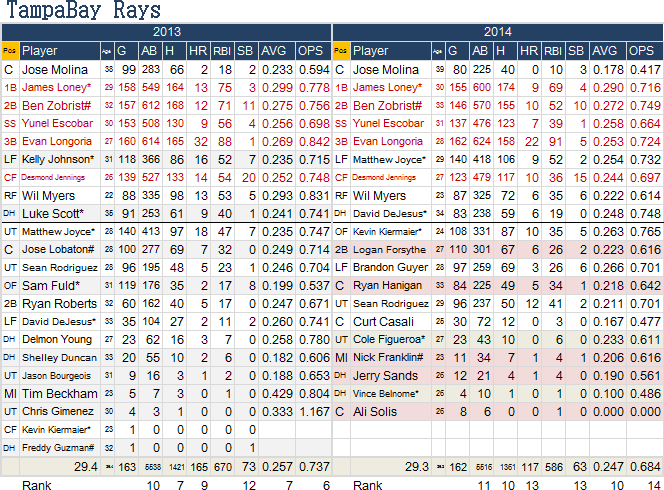Click the 29.3 average age in 2014 totals
664x490 pixels.
417,467
